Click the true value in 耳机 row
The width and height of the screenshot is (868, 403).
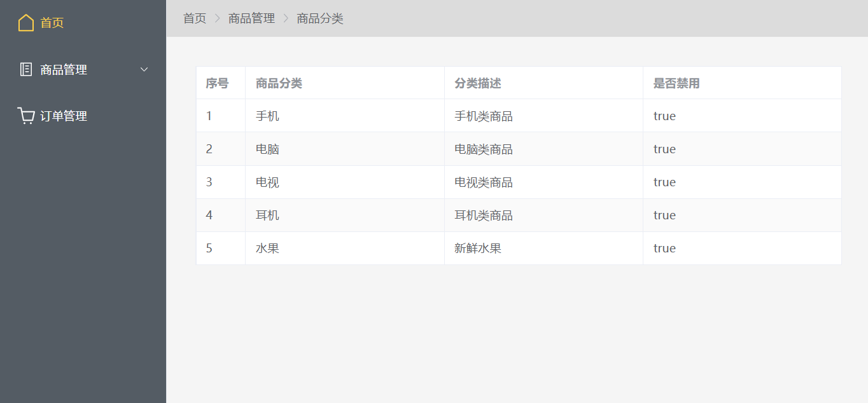[x=664, y=215]
